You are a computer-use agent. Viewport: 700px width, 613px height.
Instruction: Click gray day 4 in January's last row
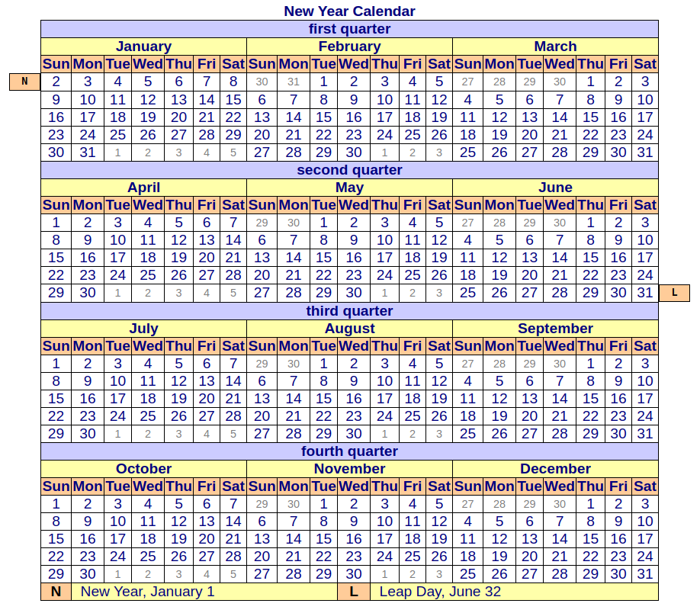coord(207,152)
